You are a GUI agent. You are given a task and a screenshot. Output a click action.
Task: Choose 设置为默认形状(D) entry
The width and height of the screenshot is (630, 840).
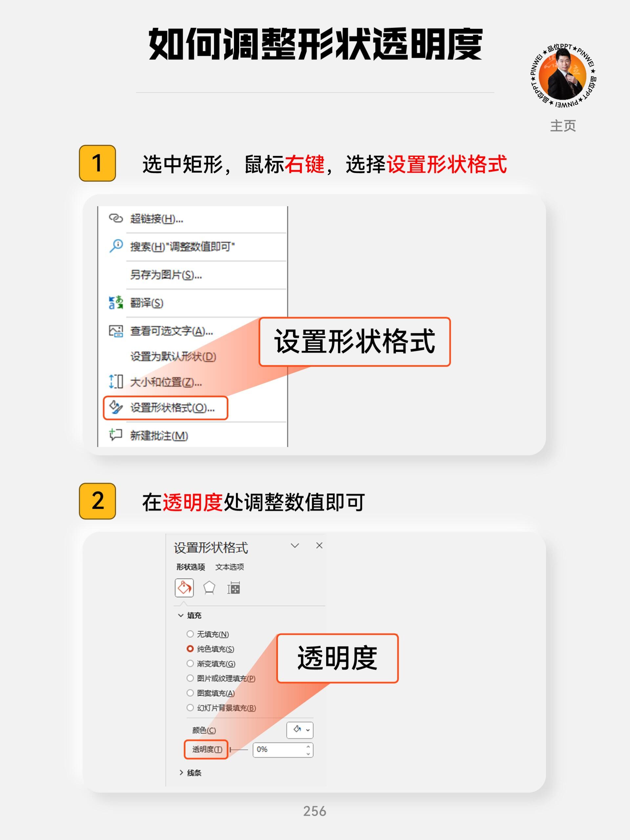(192, 356)
